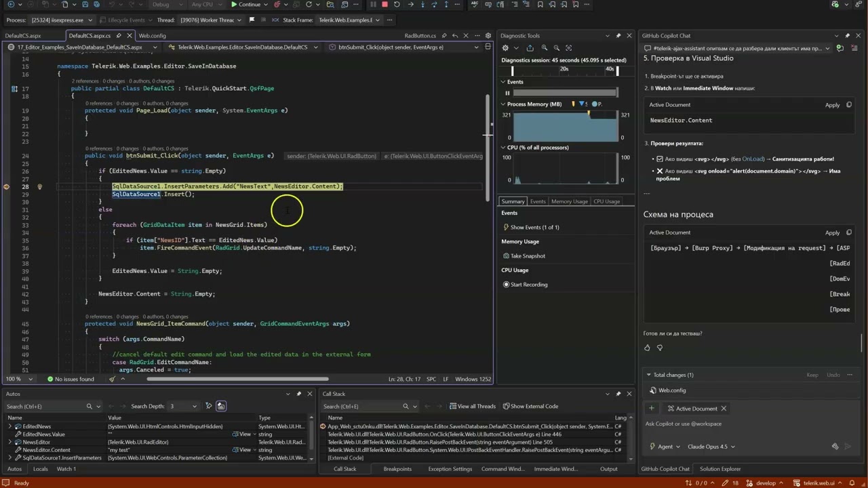
Task: Click the breakpoint marker on line 28
Action: [7, 186]
